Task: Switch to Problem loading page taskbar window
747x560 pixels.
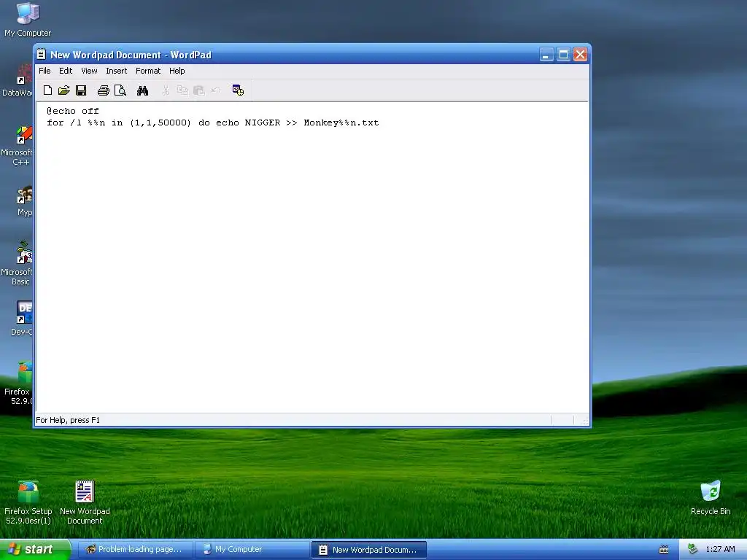Action: (135, 550)
